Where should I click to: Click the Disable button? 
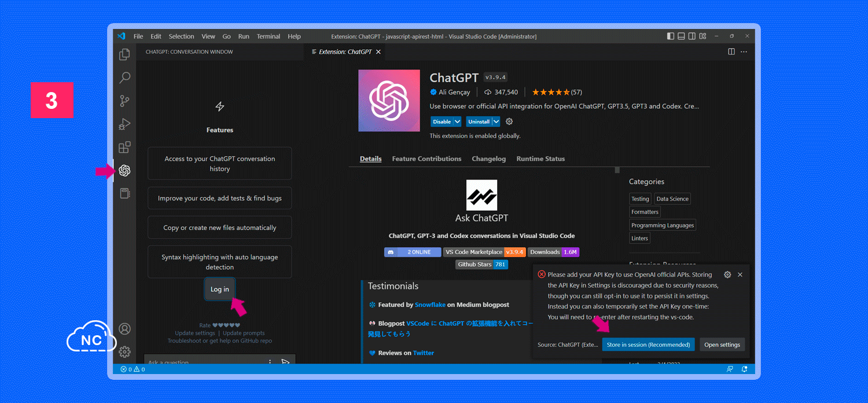point(442,122)
